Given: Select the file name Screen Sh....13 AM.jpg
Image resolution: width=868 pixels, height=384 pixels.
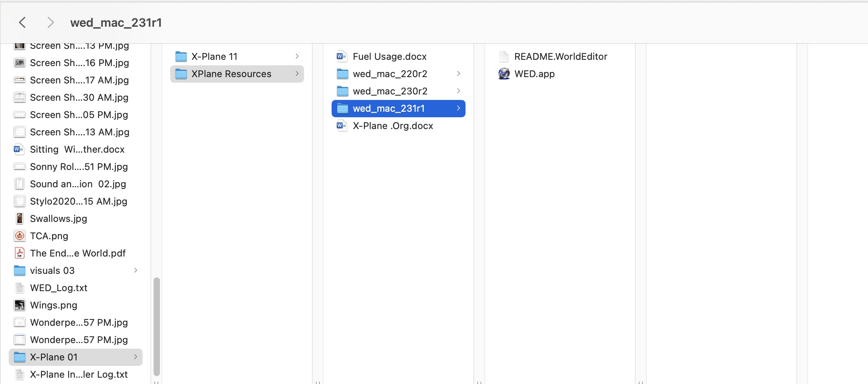Looking at the screenshot, I should click(x=80, y=132).
